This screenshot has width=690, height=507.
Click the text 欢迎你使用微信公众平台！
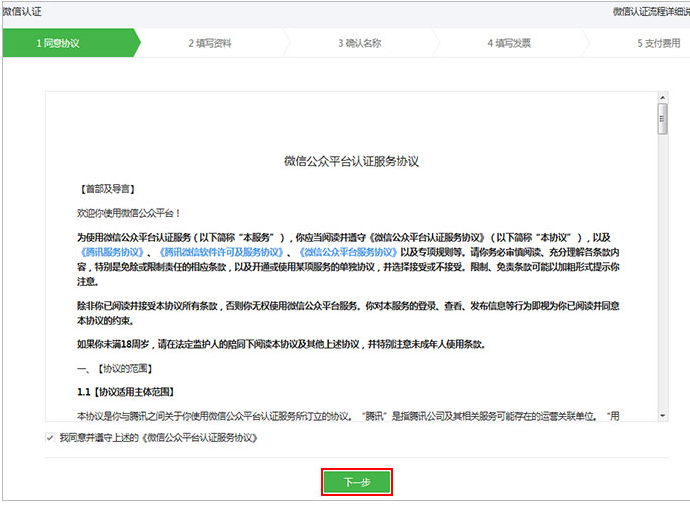(129, 213)
